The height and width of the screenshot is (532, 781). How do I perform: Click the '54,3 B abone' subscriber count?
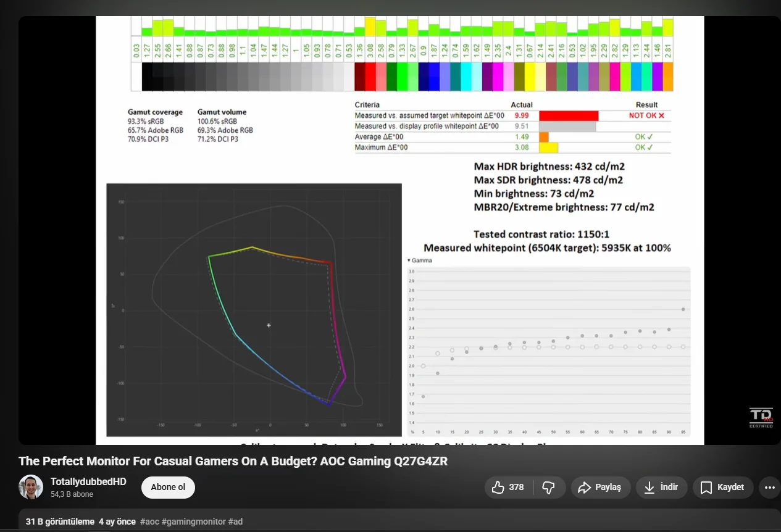point(72,494)
